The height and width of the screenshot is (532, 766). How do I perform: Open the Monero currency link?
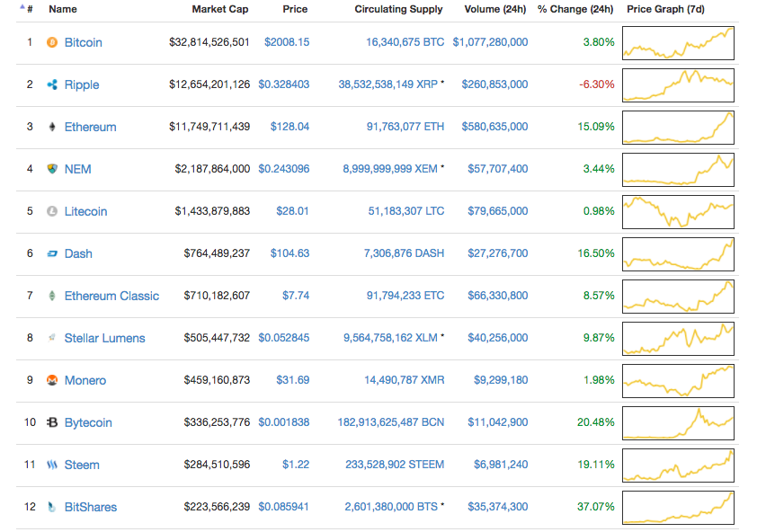(x=85, y=380)
